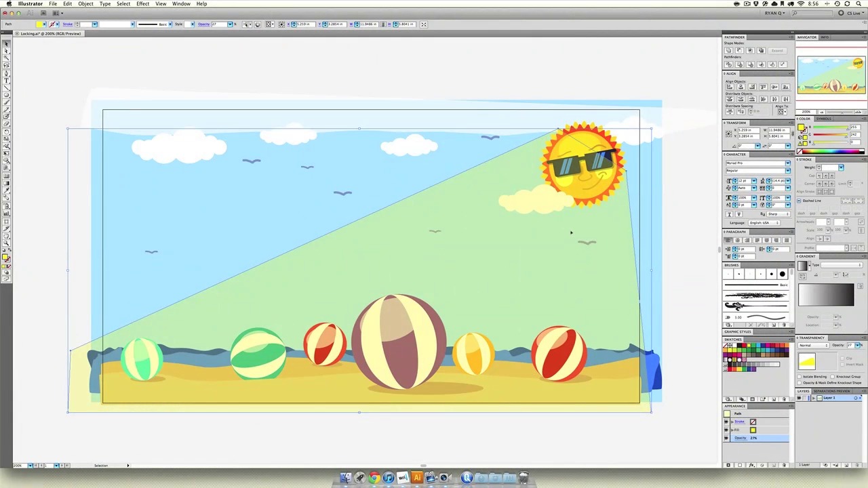
Task: Click Delete Selection trash icon in Layers panel
Action: tap(857, 465)
